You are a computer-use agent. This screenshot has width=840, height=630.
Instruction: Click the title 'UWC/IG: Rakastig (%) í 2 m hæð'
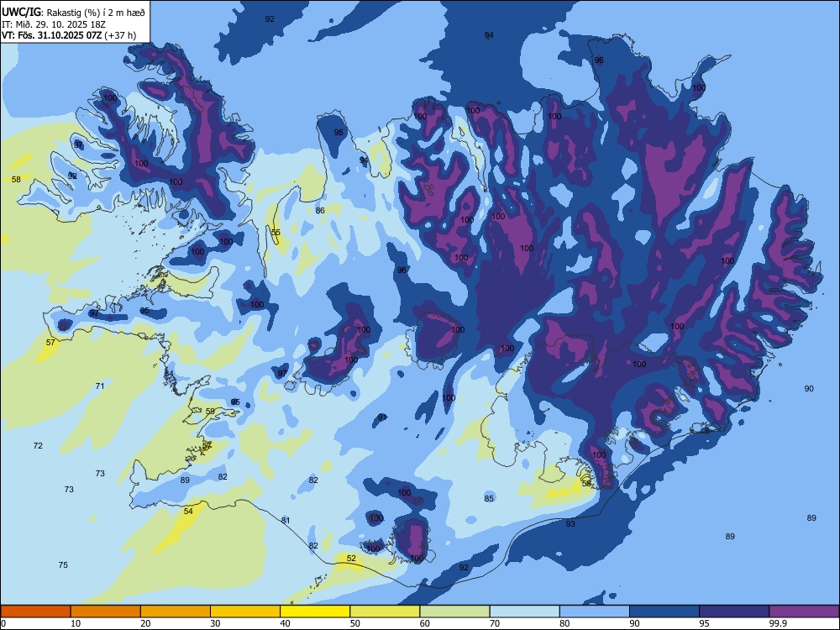(x=73, y=13)
